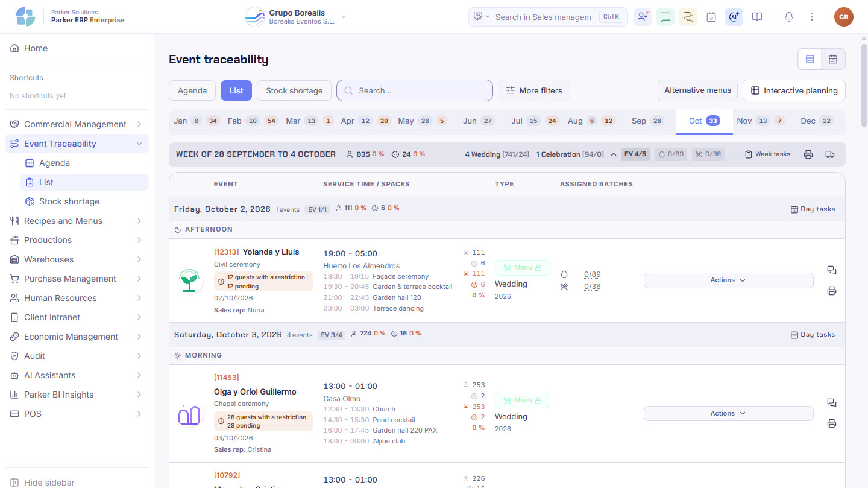The width and height of the screenshot is (868, 488).
Task: Open comments for Olga y Oriol Guillermo event
Action: click(x=832, y=403)
